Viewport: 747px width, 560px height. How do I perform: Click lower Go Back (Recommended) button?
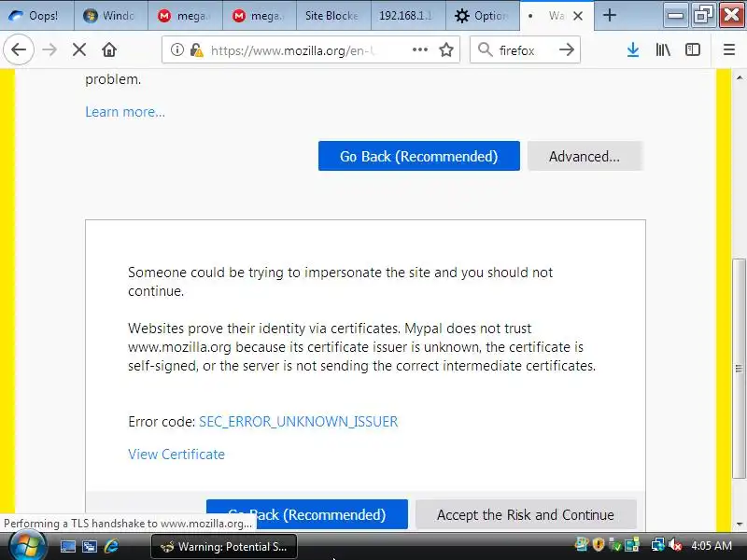[307, 514]
